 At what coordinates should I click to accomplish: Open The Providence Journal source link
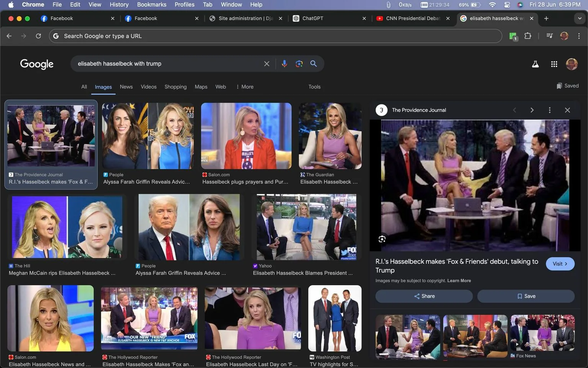tap(419, 110)
